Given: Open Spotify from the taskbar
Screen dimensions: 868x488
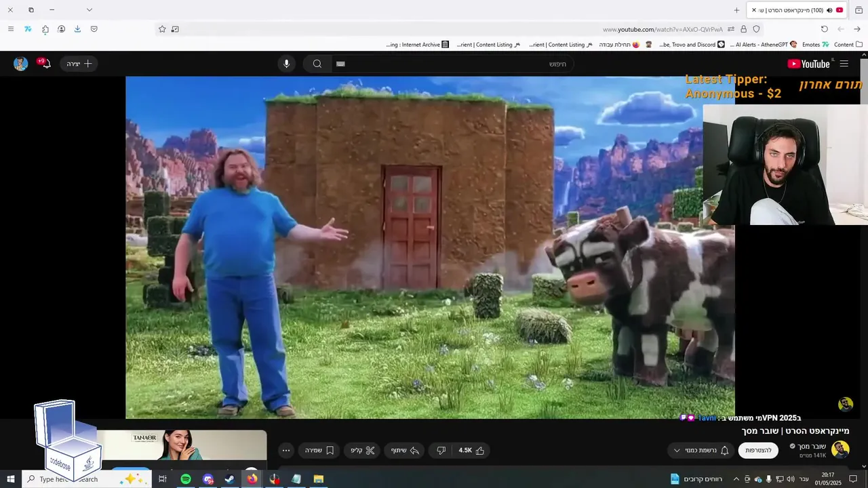Looking at the screenshot, I should click(186, 479).
